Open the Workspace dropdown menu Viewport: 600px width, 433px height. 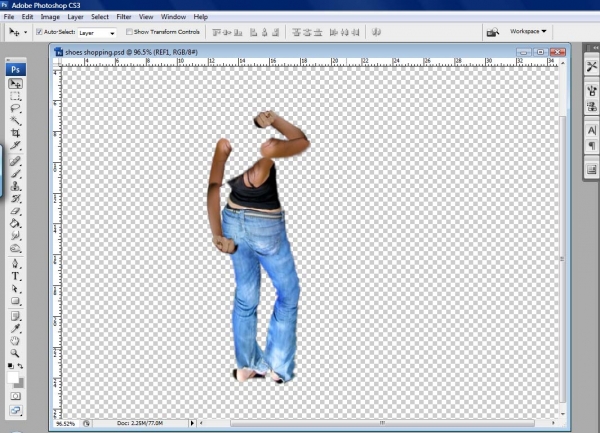(x=528, y=31)
